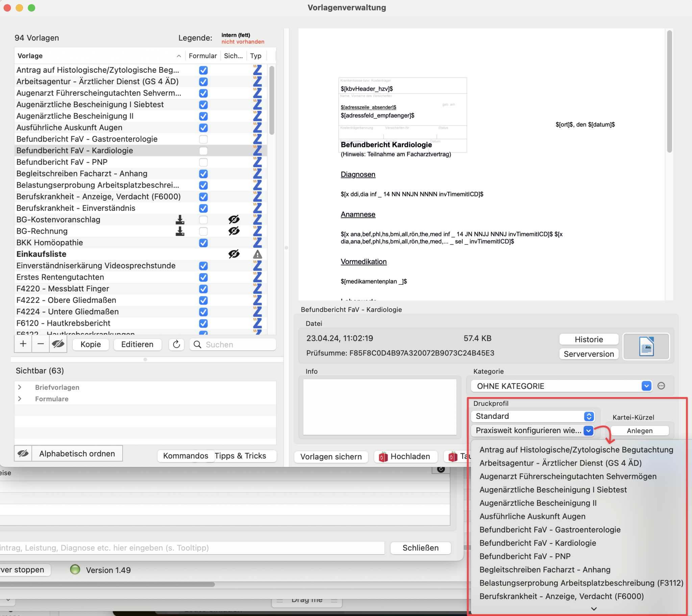The image size is (692, 616).
Task: Click the Anlegen button under Kartei-Kürzel
Action: click(x=640, y=431)
